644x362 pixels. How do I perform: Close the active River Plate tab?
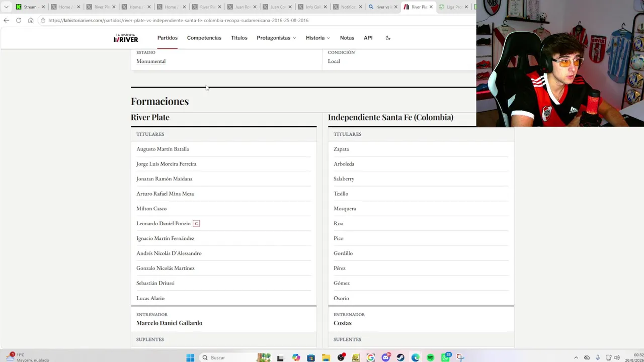pos(431,7)
